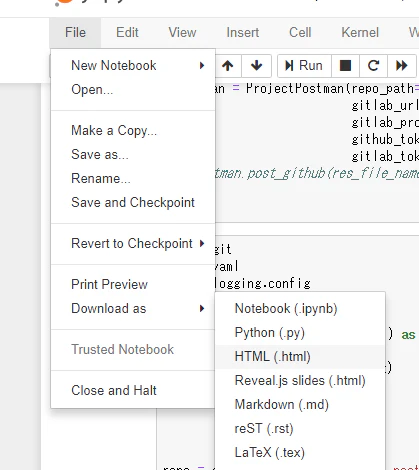Interrupt the kernel with stop icon
Viewport: 419px width, 470px height.
345,66
